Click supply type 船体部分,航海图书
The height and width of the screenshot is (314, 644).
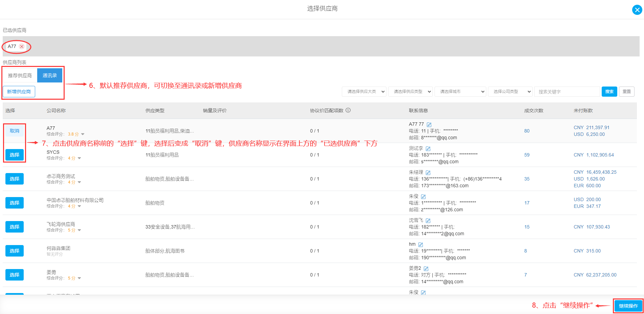pyautogui.click(x=165, y=251)
